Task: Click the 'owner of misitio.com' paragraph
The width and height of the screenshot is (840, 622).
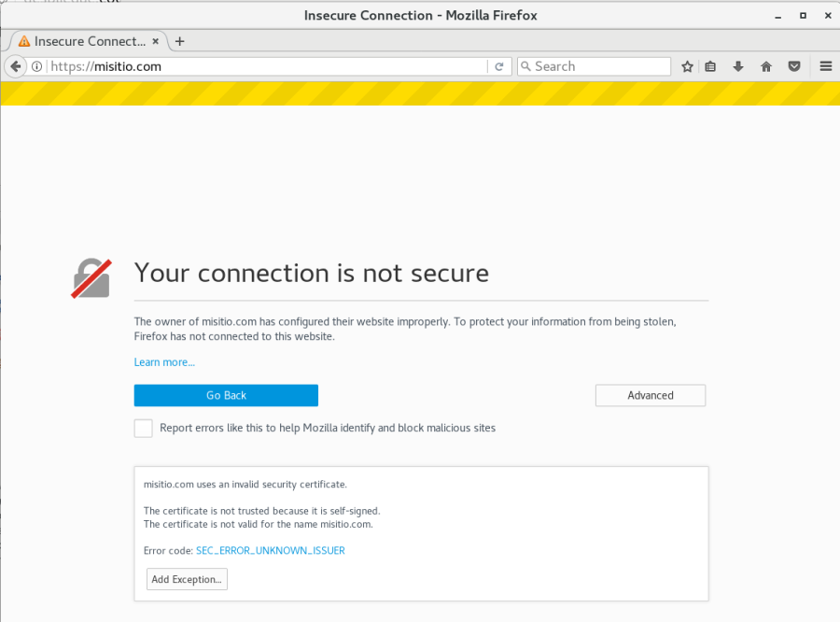Action: 405,329
